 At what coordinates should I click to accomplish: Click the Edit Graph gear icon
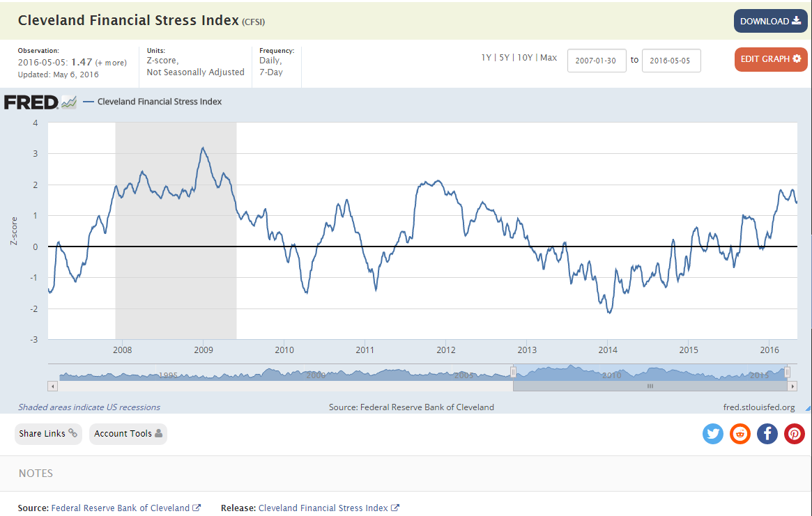click(797, 58)
